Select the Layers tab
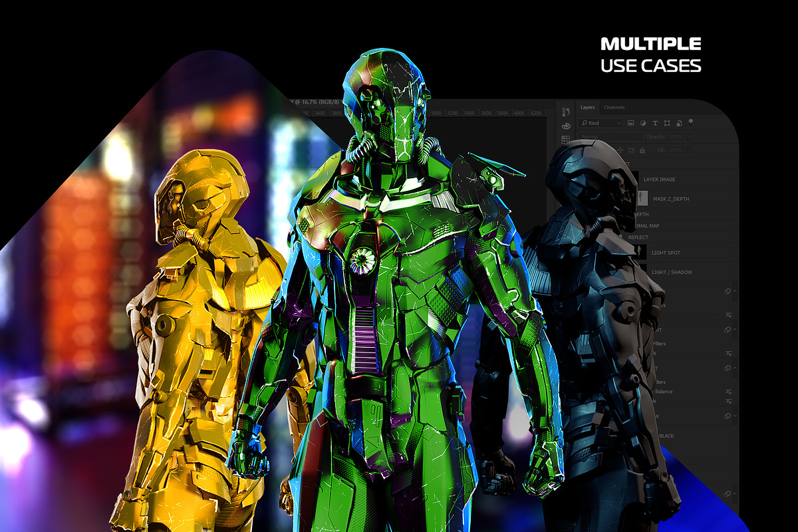This screenshot has height=532, width=798. click(x=588, y=107)
